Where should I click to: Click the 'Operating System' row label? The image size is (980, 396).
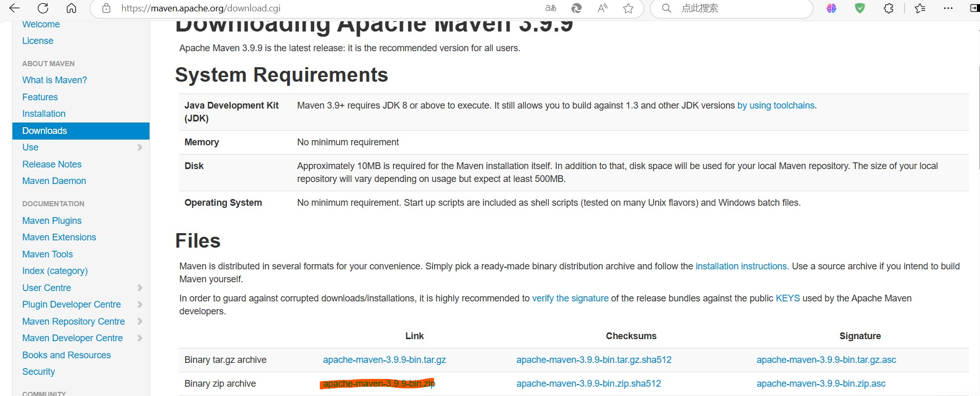[x=223, y=203]
